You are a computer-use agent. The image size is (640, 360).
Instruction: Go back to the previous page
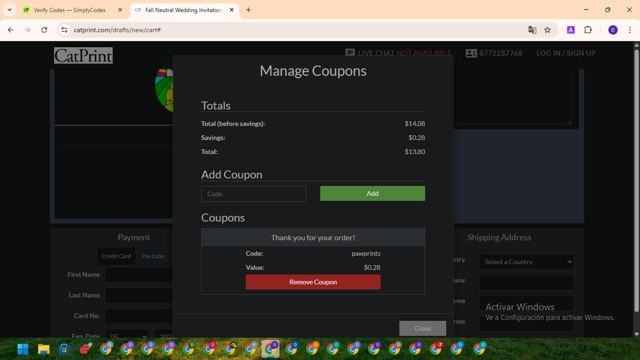click(x=11, y=30)
